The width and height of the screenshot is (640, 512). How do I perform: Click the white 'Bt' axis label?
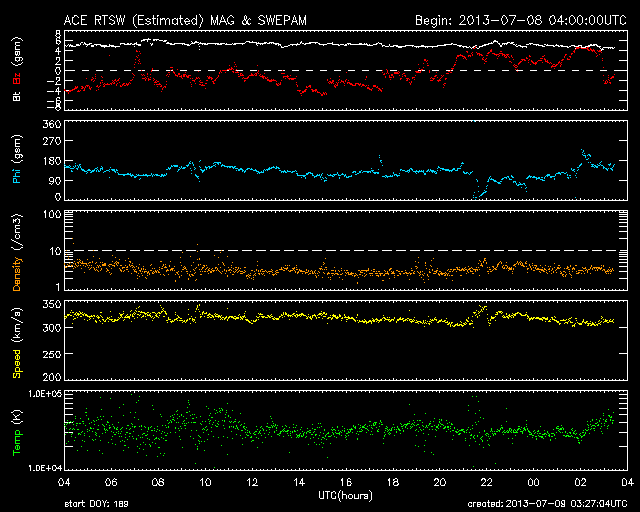[17, 96]
